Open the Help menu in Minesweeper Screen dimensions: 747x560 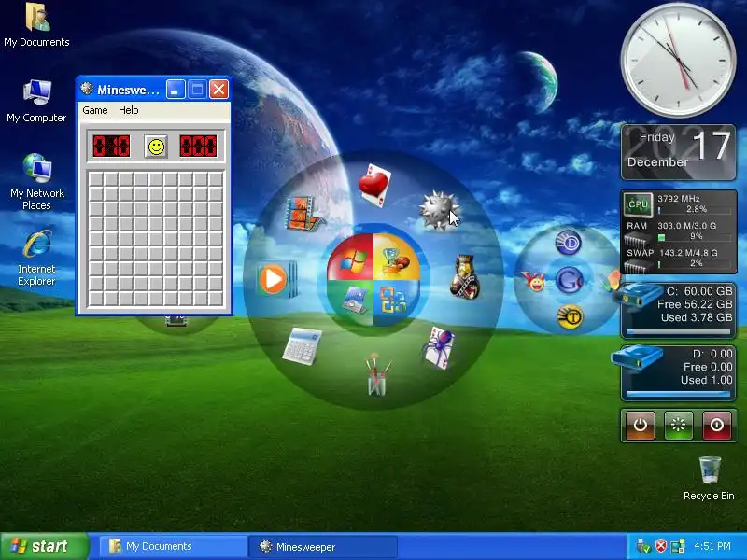click(129, 110)
